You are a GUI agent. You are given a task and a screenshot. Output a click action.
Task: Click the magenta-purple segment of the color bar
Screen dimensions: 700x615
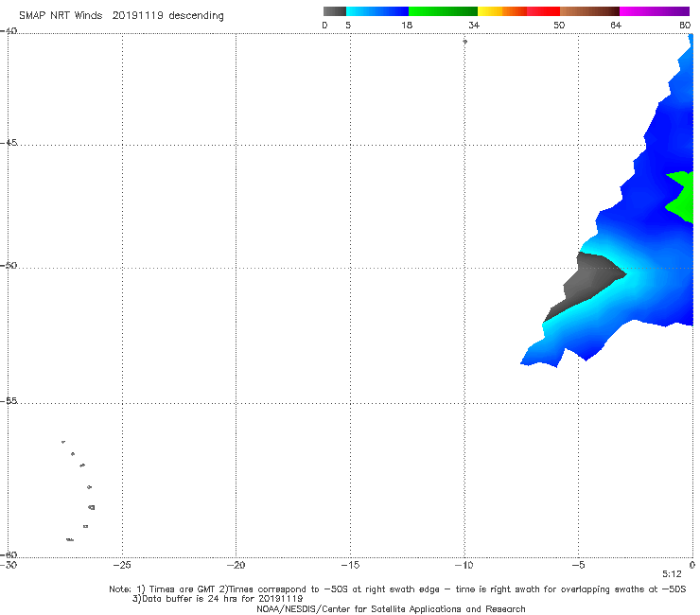click(x=655, y=11)
